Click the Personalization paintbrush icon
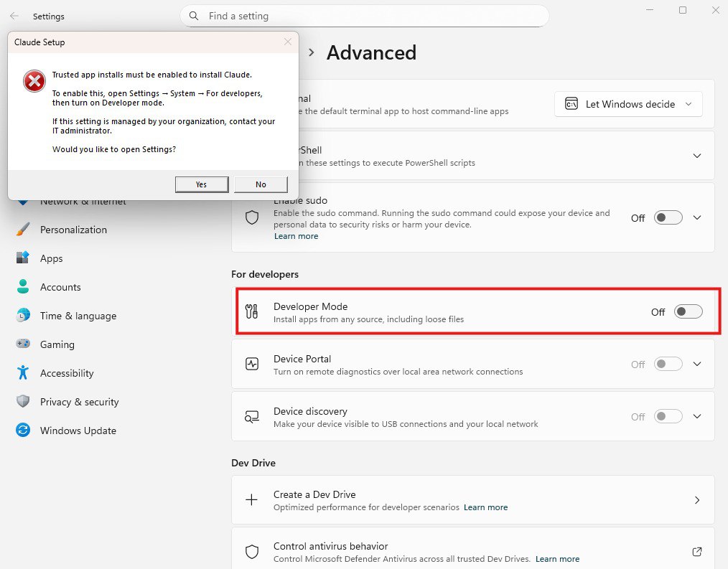Image resolution: width=728 pixels, height=569 pixels. coord(23,230)
